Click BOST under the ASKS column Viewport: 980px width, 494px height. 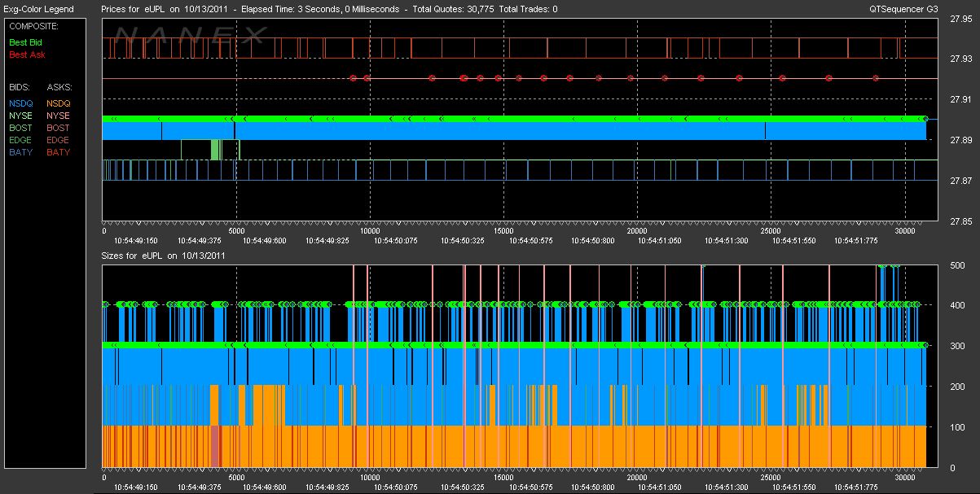(59, 128)
